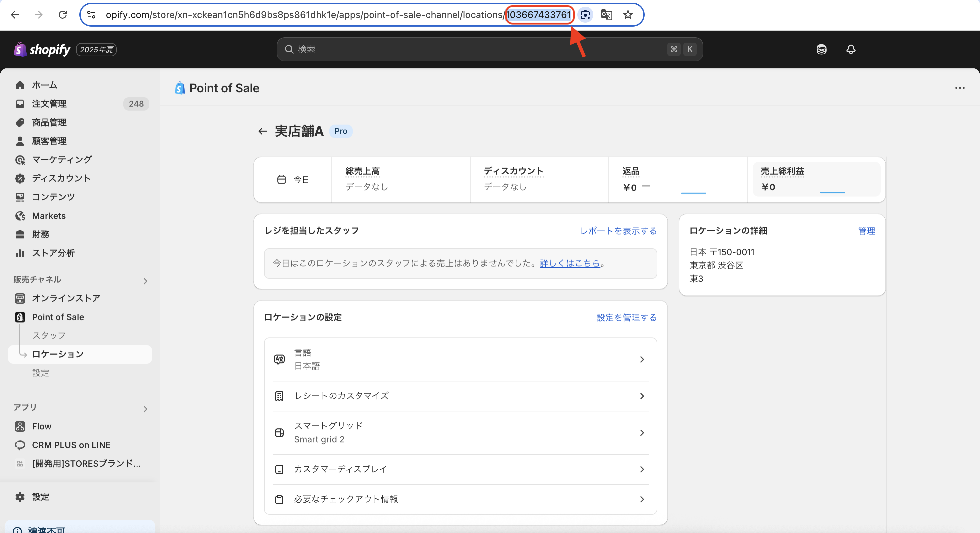The image size is (980, 533).
Task: Select スタッフ under Point of Sale
Action: click(x=49, y=335)
